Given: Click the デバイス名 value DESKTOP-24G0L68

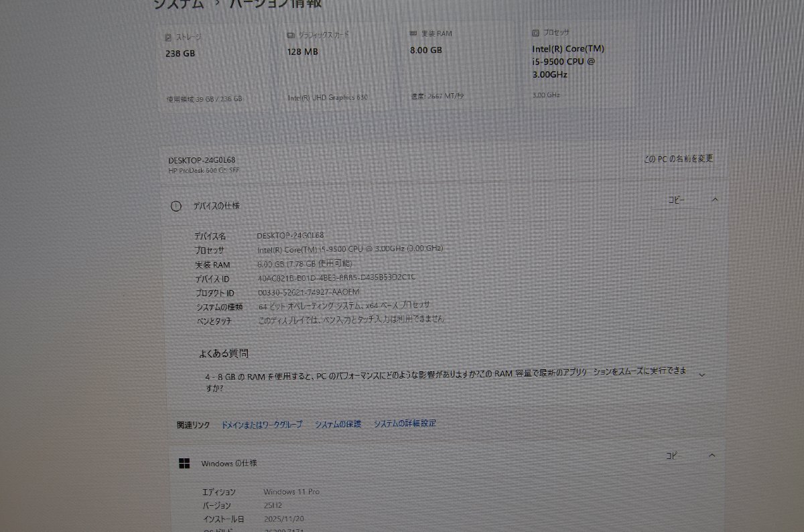Looking at the screenshot, I should [290, 235].
